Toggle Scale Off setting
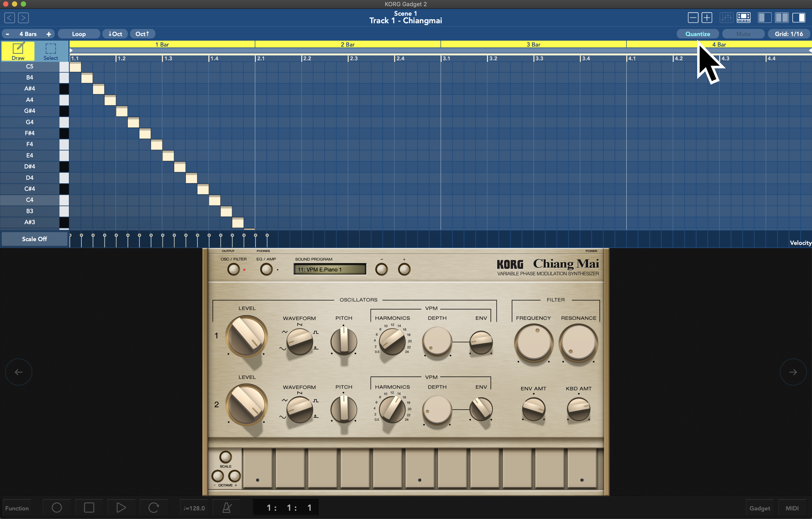This screenshot has width=812, height=519. (34, 239)
